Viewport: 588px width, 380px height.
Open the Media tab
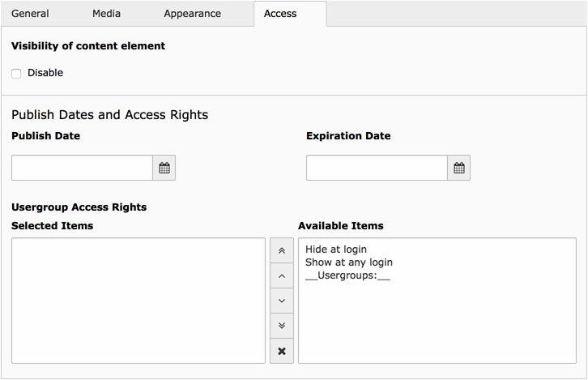pos(107,14)
